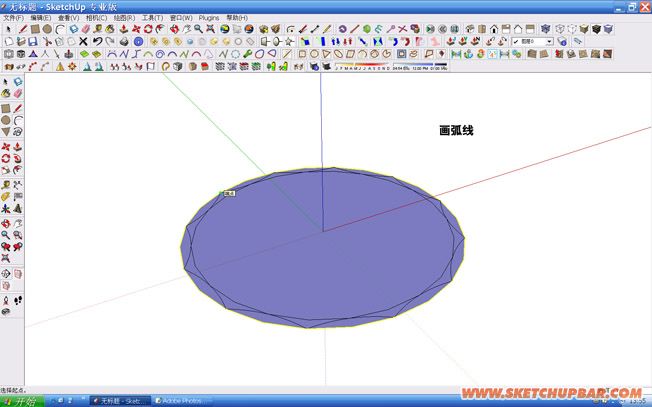Select the Rotate tool in top toolbar
652x407 pixels.
coord(148,29)
